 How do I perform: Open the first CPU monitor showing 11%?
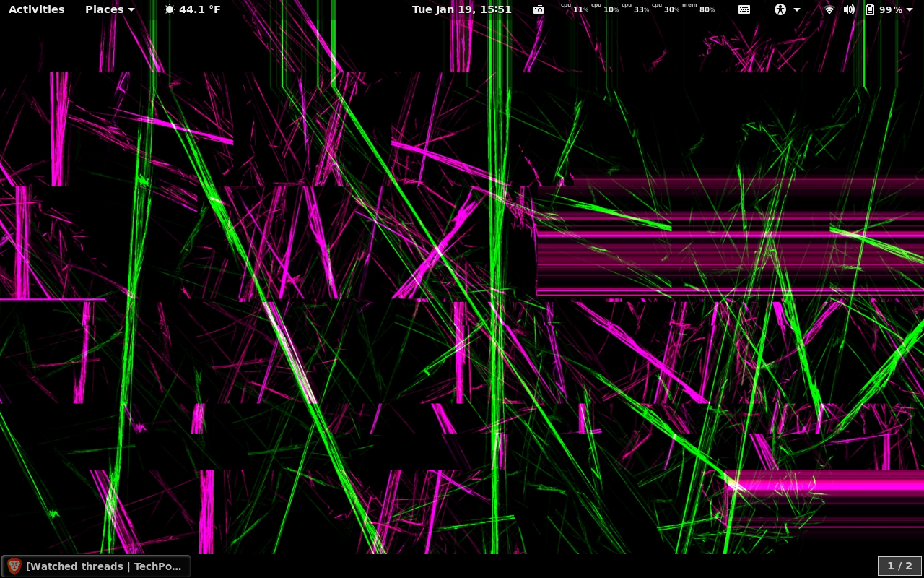(x=575, y=9)
